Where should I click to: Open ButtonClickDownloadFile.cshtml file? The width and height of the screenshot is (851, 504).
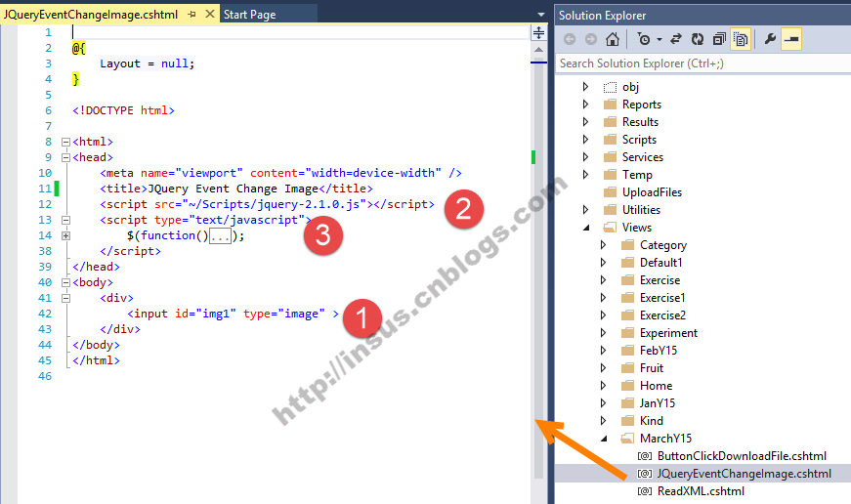(x=742, y=456)
